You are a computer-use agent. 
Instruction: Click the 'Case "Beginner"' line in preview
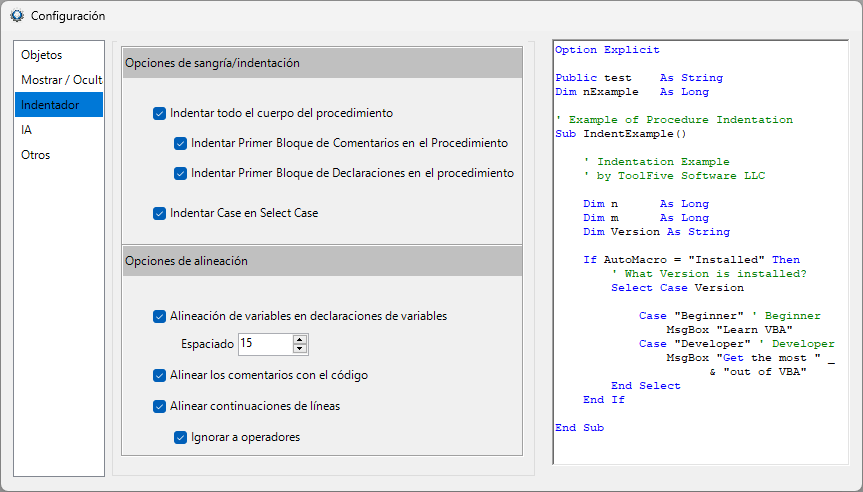click(x=730, y=316)
